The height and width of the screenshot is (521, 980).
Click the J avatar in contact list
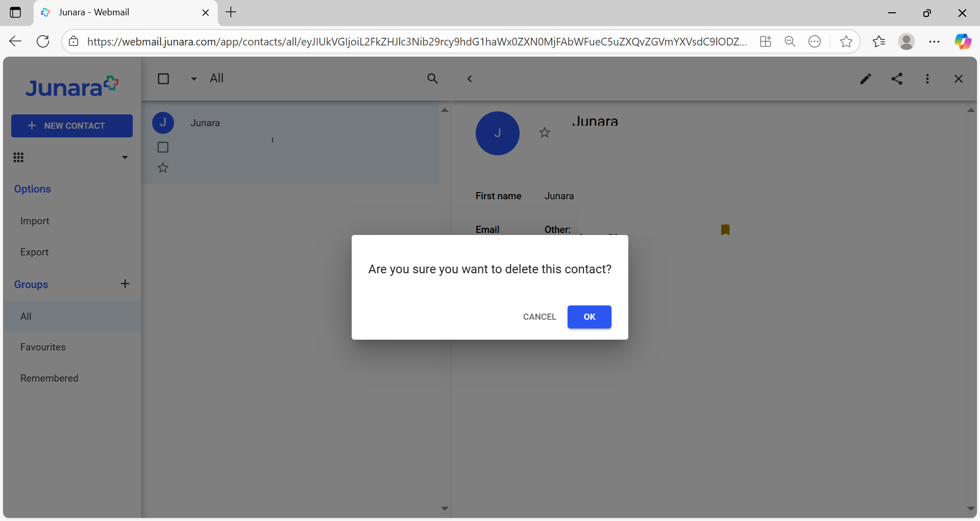[x=163, y=123]
